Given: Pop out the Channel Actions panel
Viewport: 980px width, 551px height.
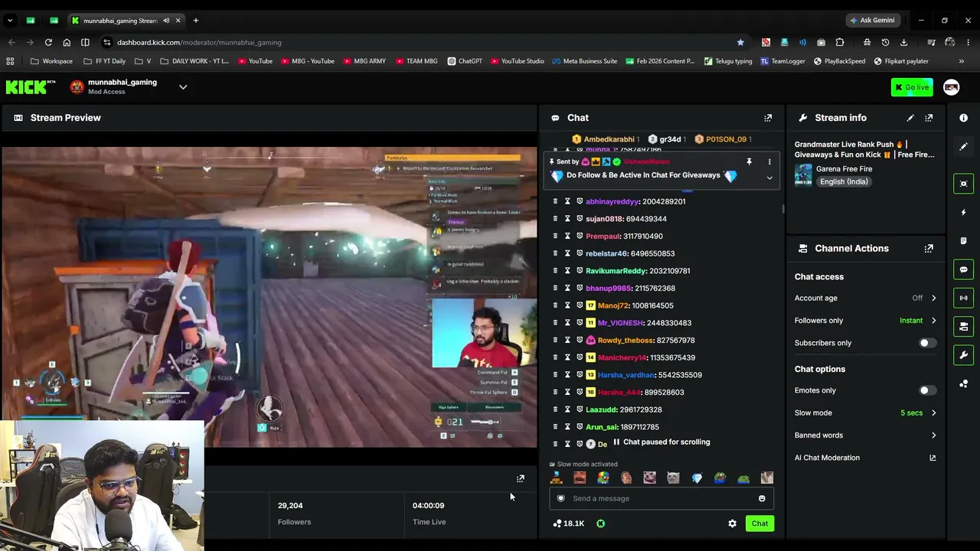Looking at the screenshot, I should click(929, 249).
